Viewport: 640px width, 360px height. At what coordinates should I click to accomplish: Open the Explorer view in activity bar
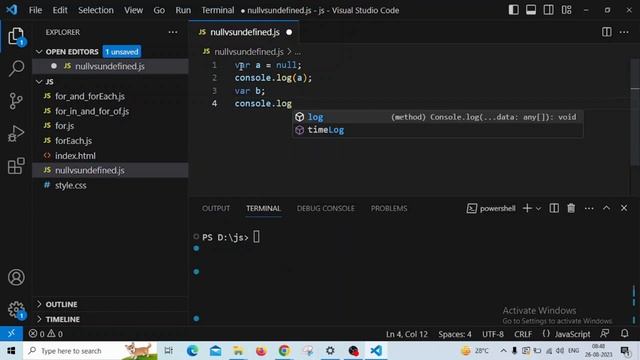point(16,37)
